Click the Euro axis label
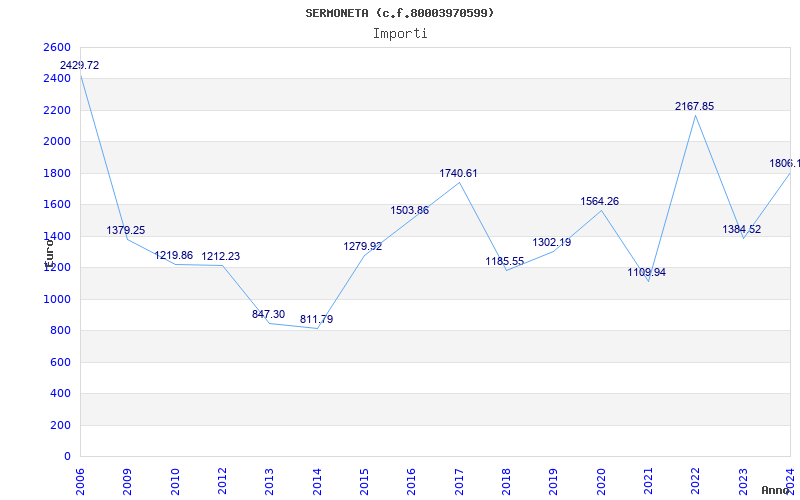The width and height of the screenshot is (800, 500). [x=49, y=253]
